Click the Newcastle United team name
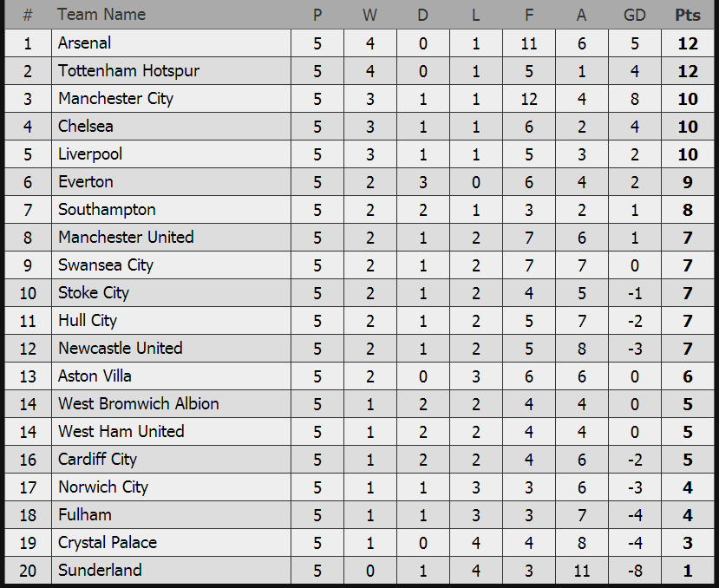719x588 pixels. point(121,349)
